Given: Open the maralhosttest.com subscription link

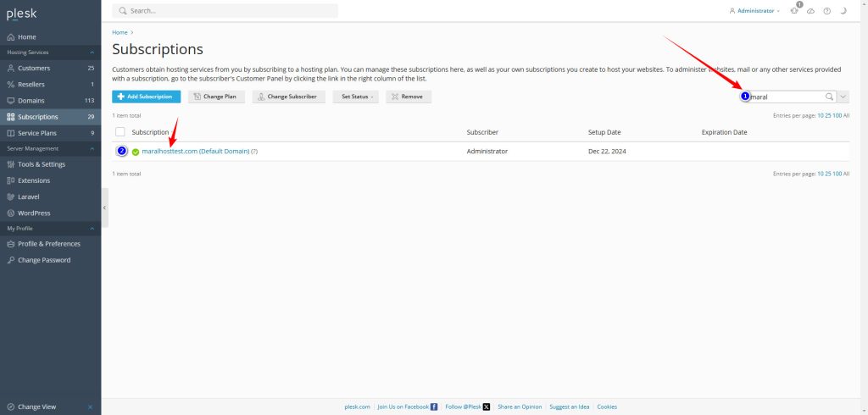Looking at the screenshot, I should pos(195,151).
